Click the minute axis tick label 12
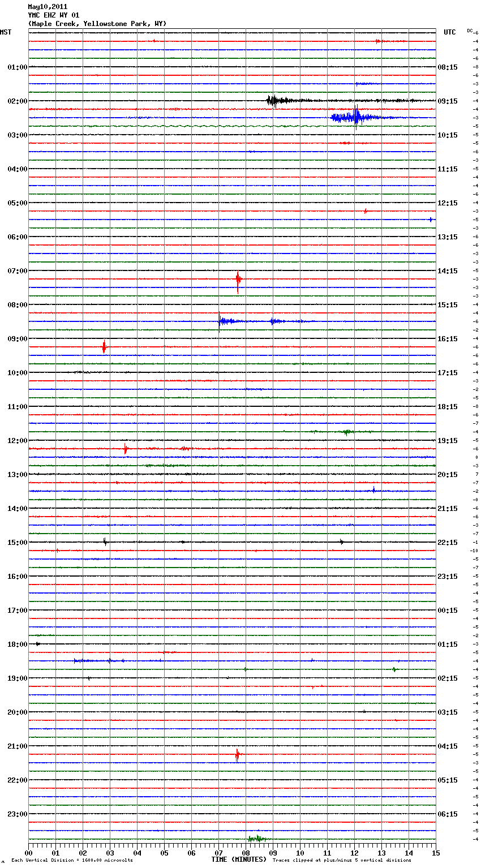 (354, 853)
